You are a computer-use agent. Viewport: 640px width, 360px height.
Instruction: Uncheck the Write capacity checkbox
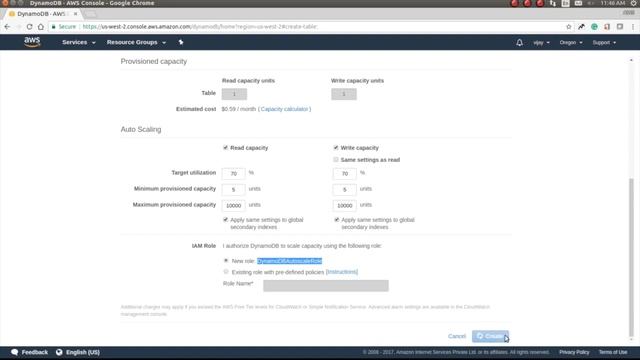[336, 147]
